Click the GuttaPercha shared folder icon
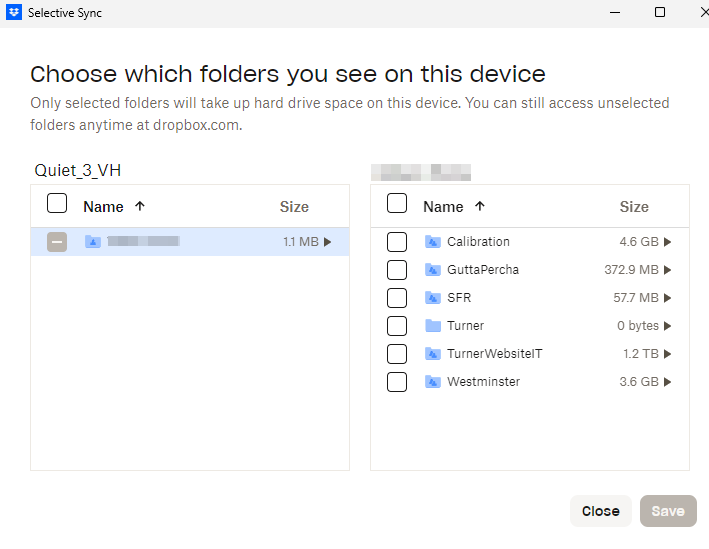 (x=432, y=270)
